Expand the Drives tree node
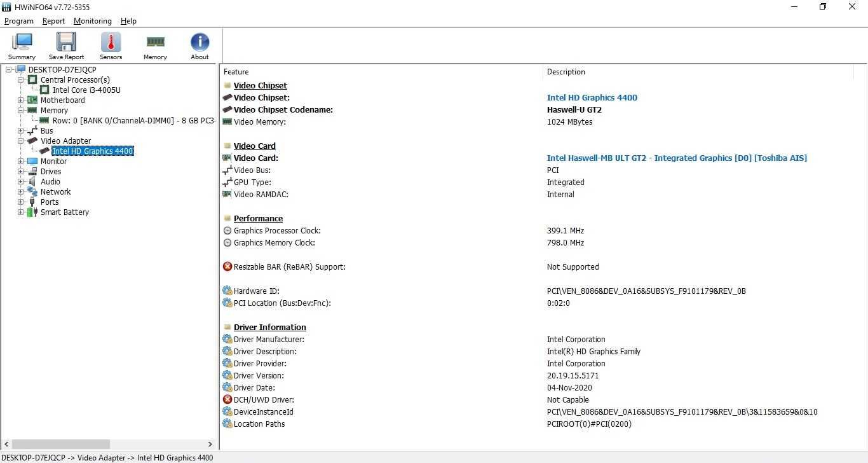Image resolution: width=868 pixels, height=463 pixels. [x=20, y=171]
